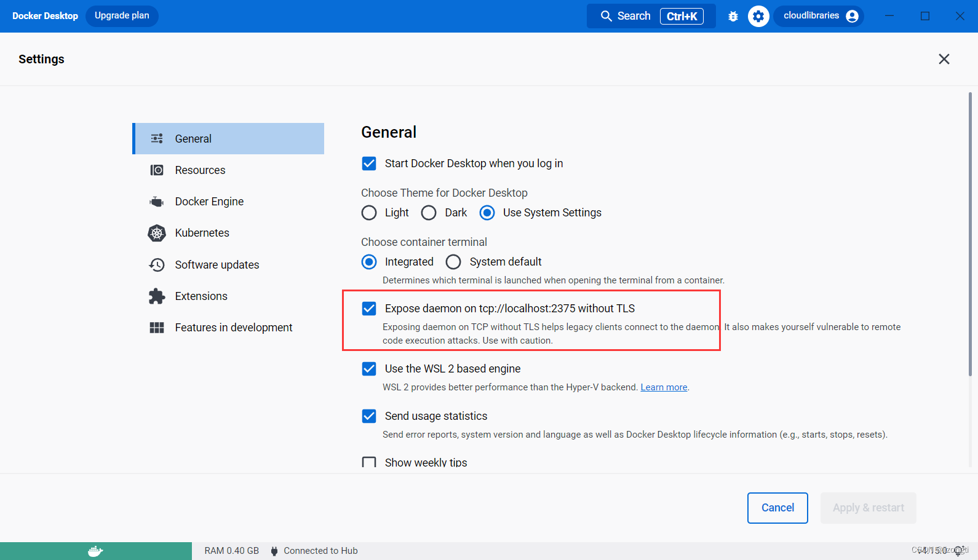This screenshot has height=560, width=978.
Task: Click the Docker whale icon in status bar
Action: point(95,551)
